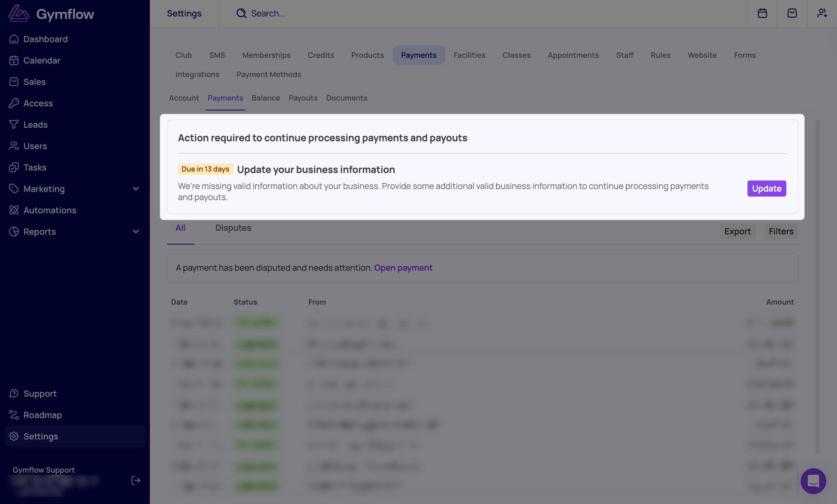Switch to the Balance sub-tab

click(x=266, y=98)
